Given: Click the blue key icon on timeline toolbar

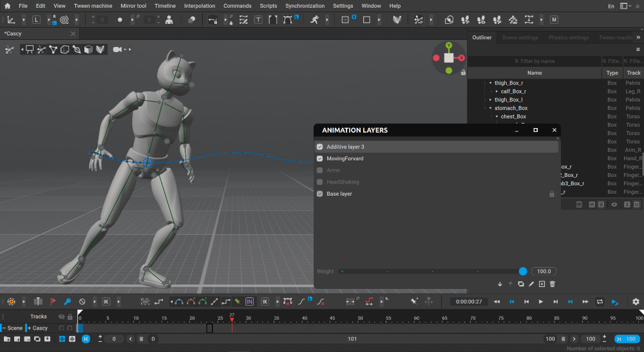Looking at the screenshot, I should (68, 302).
